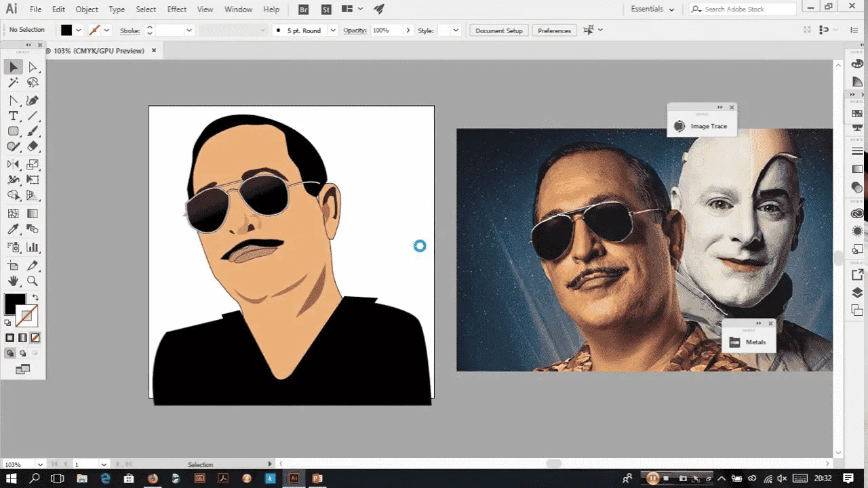This screenshot has height=488, width=868.
Task: Set paint to None in toolbox
Action: pyautogui.click(x=35, y=338)
